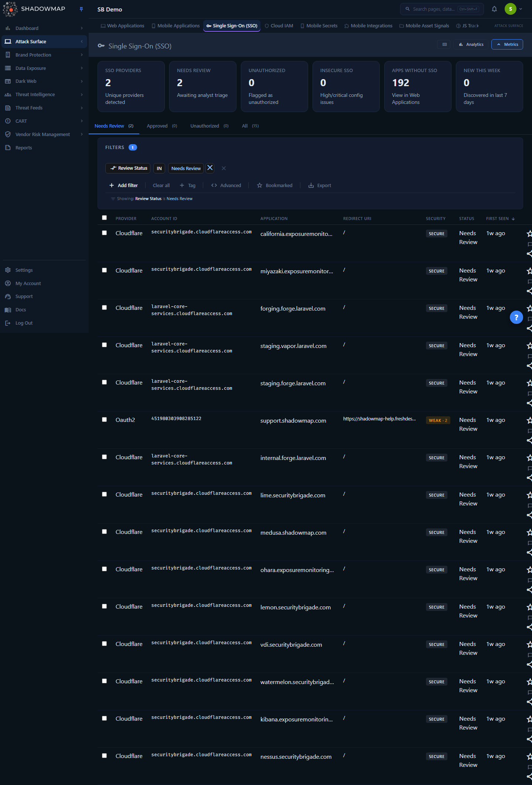The image size is (532, 785).
Task: Bookmark the forging.forge.laravel.com row star
Action: coord(529,308)
